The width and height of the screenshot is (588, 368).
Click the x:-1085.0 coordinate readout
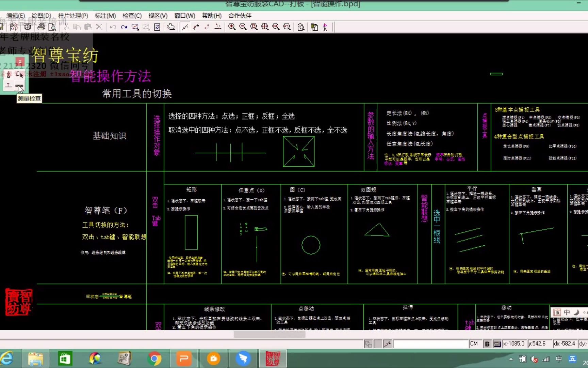[x=514, y=344]
